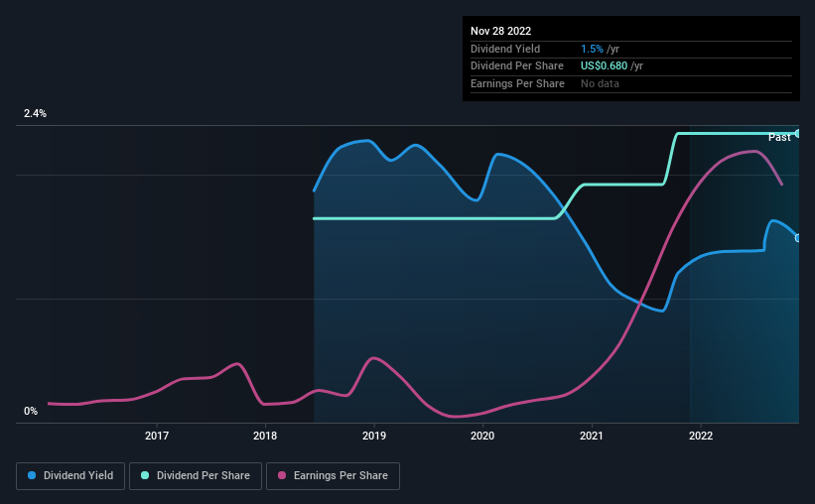
Task: Click the 2019 x-axis year label
Action: point(374,436)
